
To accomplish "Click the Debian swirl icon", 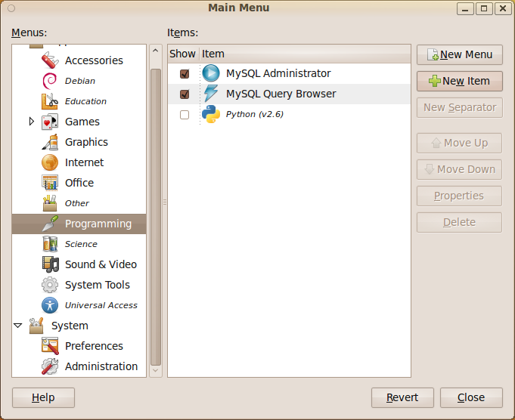I will [50, 81].
